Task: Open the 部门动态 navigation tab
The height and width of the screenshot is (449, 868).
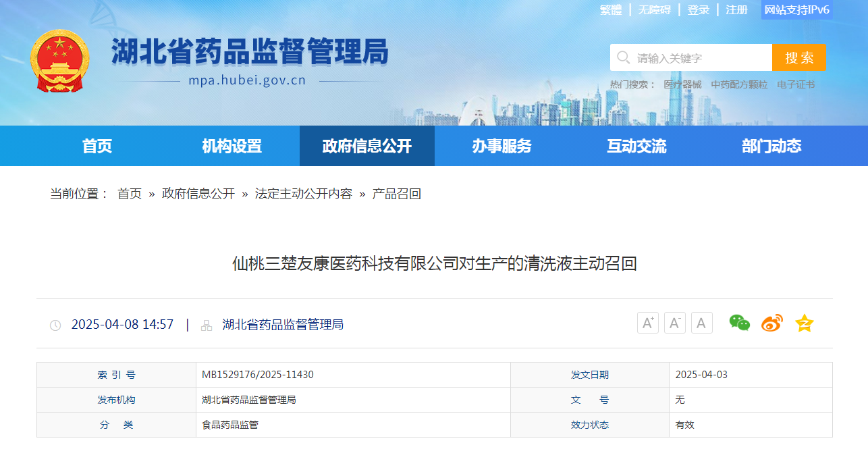Action: click(x=772, y=146)
